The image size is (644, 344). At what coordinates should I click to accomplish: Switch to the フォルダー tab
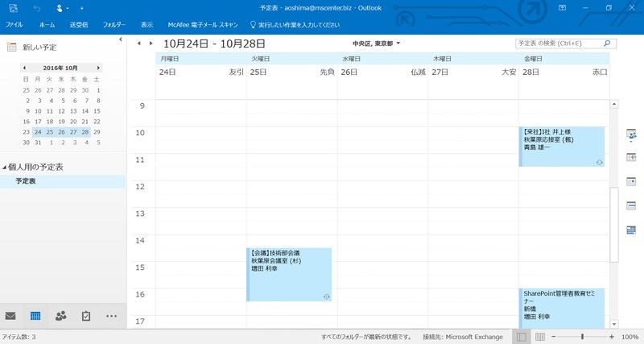[x=114, y=25]
